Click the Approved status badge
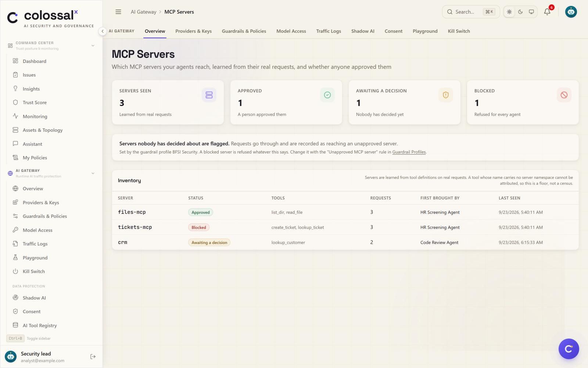 pos(201,212)
